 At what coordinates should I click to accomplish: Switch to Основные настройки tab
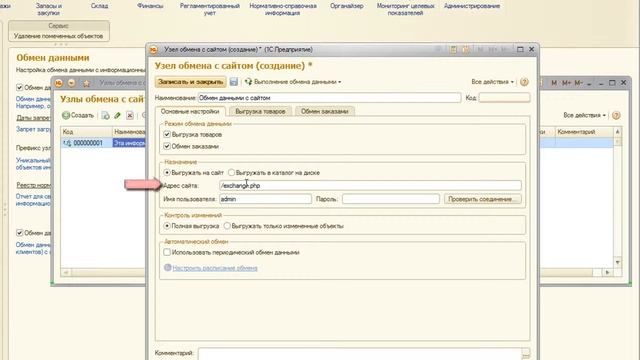click(190, 111)
